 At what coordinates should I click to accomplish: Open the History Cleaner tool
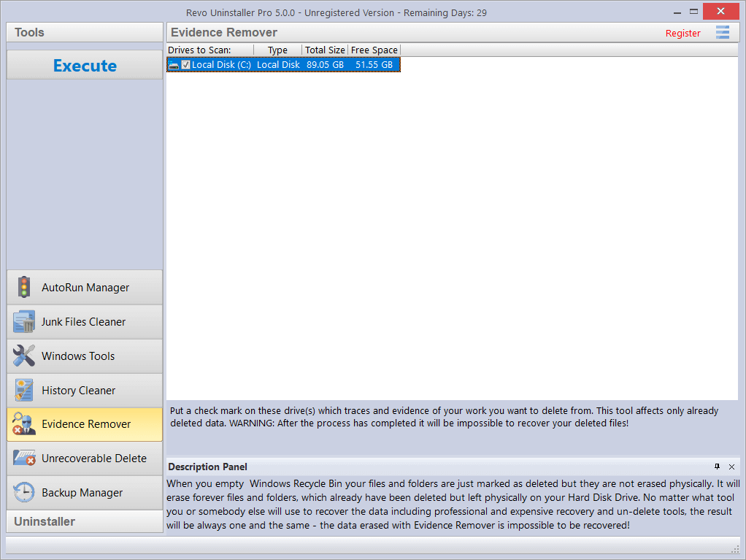(x=85, y=390)
